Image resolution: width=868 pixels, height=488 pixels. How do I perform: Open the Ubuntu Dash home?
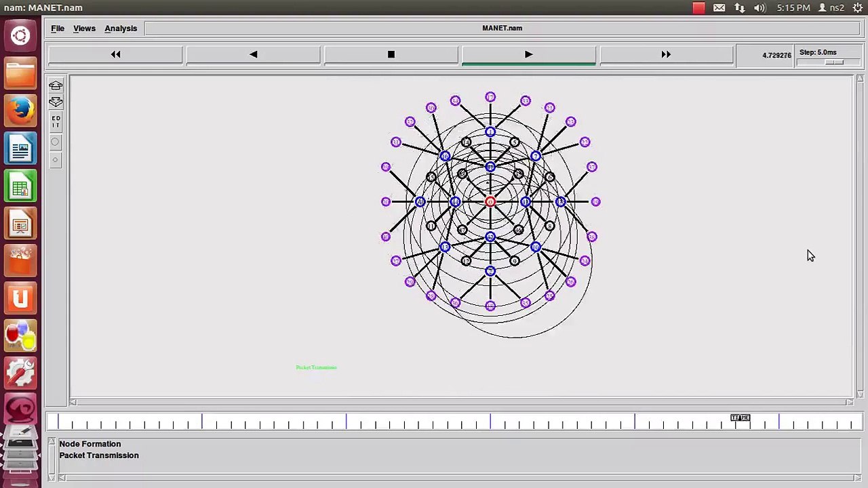coord(20,36)
